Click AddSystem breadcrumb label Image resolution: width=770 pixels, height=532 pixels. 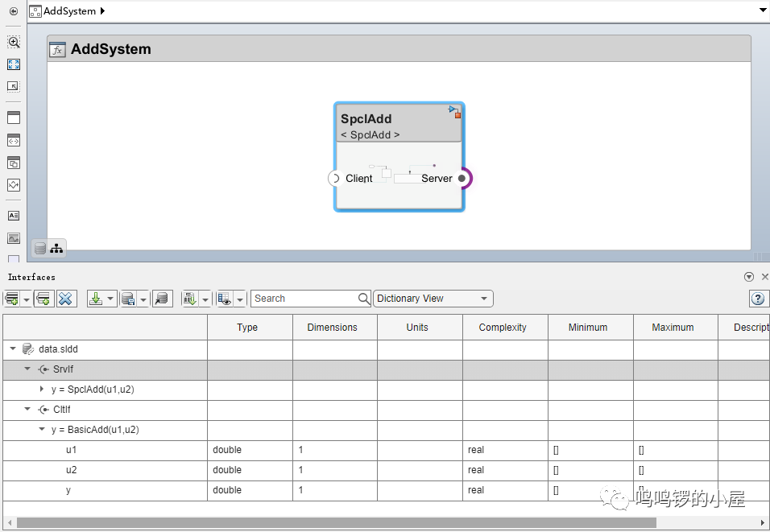tap(69, 10)
